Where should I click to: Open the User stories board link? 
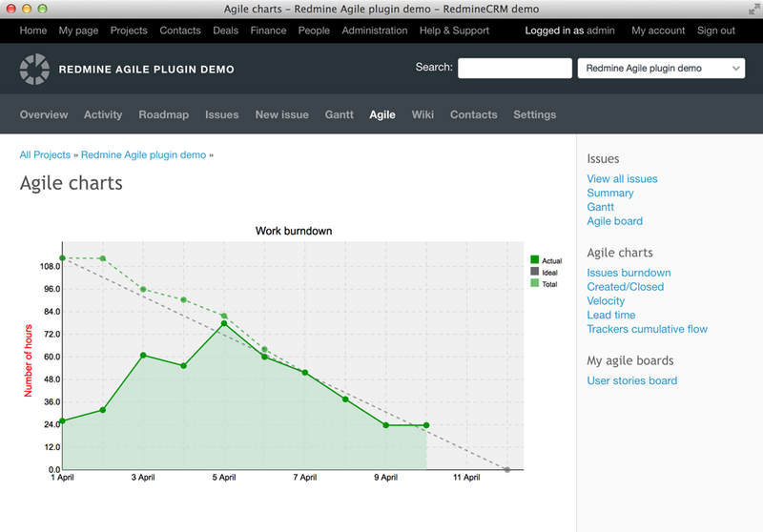(631, 380)
